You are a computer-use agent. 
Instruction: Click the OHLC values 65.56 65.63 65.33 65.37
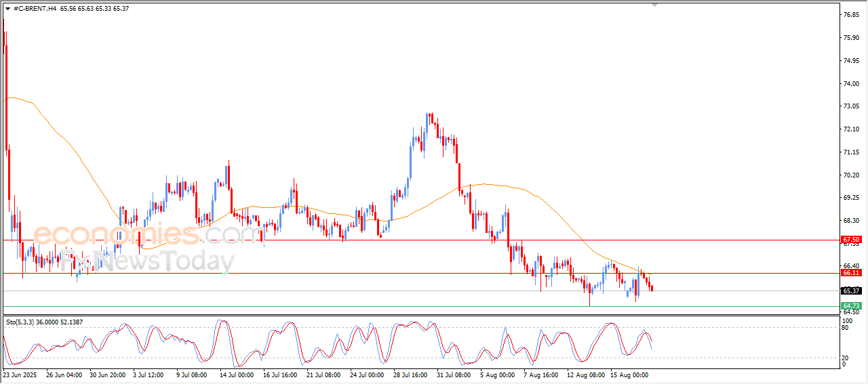coord(94,9)
